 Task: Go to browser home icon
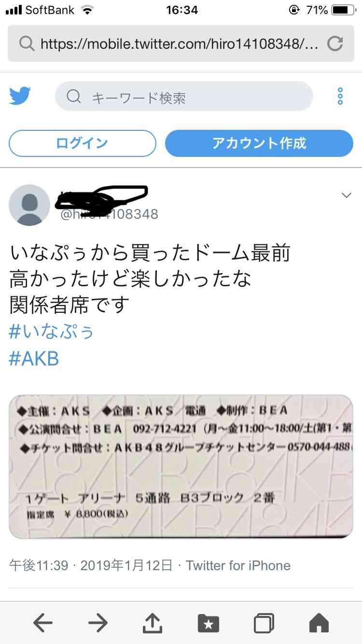(x=319, y=623)
